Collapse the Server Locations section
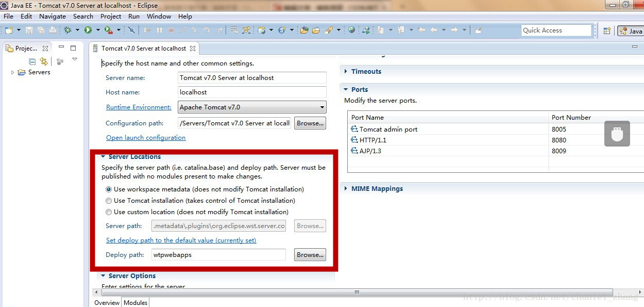644x307 pixels. click(x=103, y=157)
